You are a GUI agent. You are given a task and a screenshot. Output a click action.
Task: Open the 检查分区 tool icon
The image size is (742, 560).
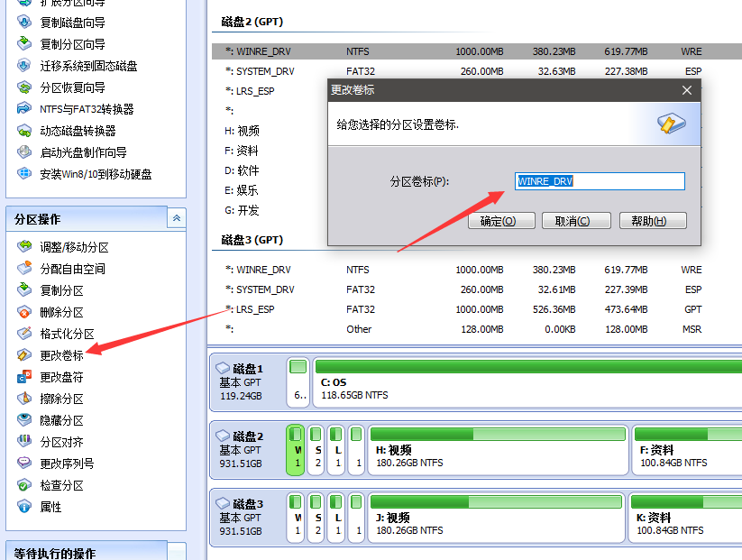point(24,485)
